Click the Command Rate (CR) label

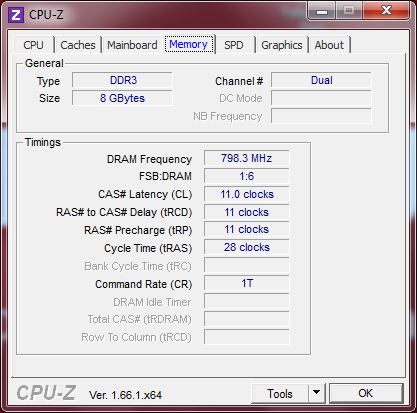[144, 284]
